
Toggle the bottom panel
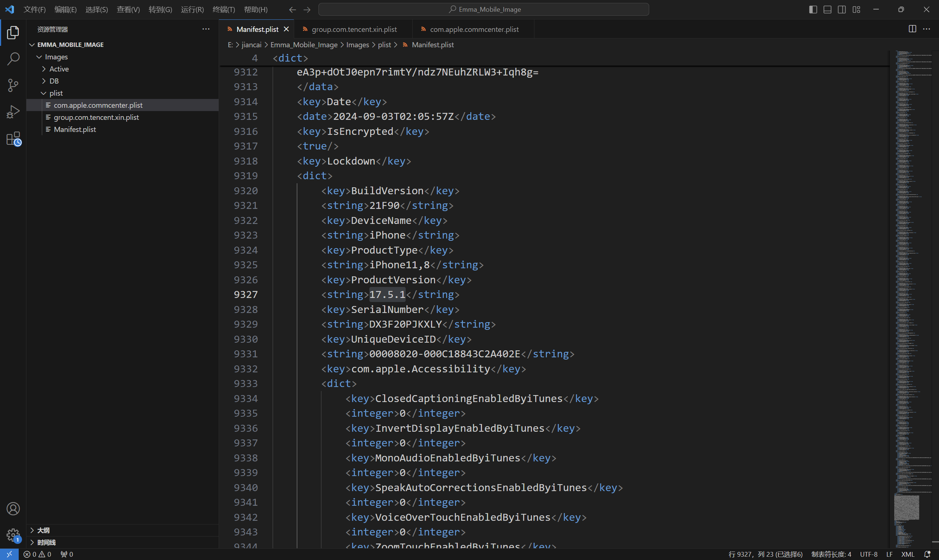pos(827,10)
